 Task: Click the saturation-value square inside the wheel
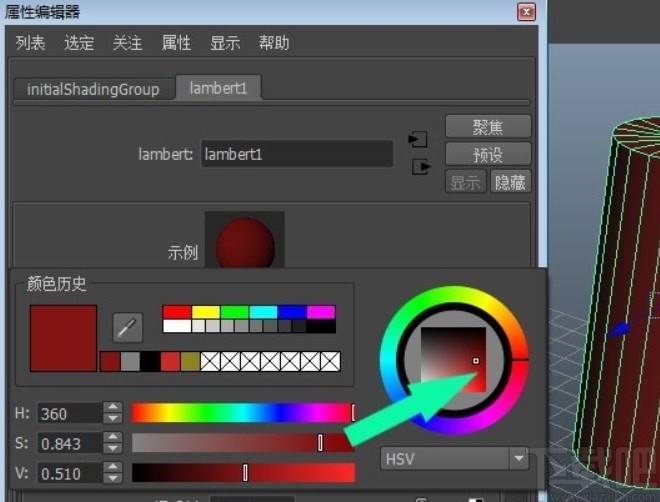[453, 360]
